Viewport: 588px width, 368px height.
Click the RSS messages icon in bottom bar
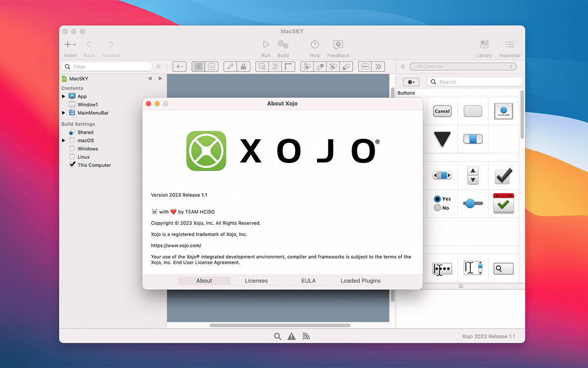click(306, 336)
